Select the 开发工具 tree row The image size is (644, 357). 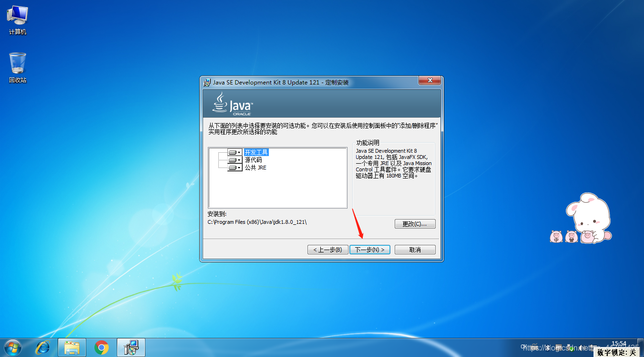point(256,152)
